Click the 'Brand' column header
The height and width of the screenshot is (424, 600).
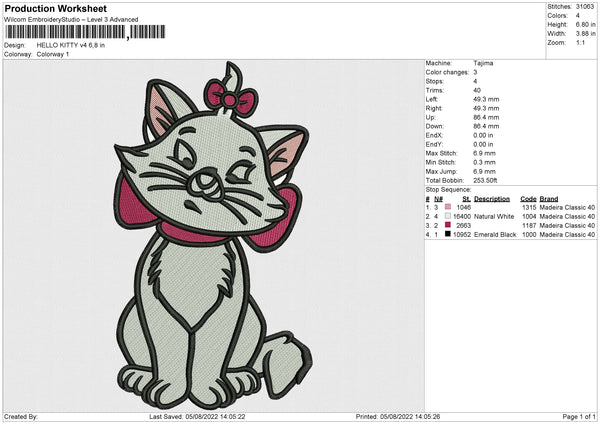[x=549, y=199]
